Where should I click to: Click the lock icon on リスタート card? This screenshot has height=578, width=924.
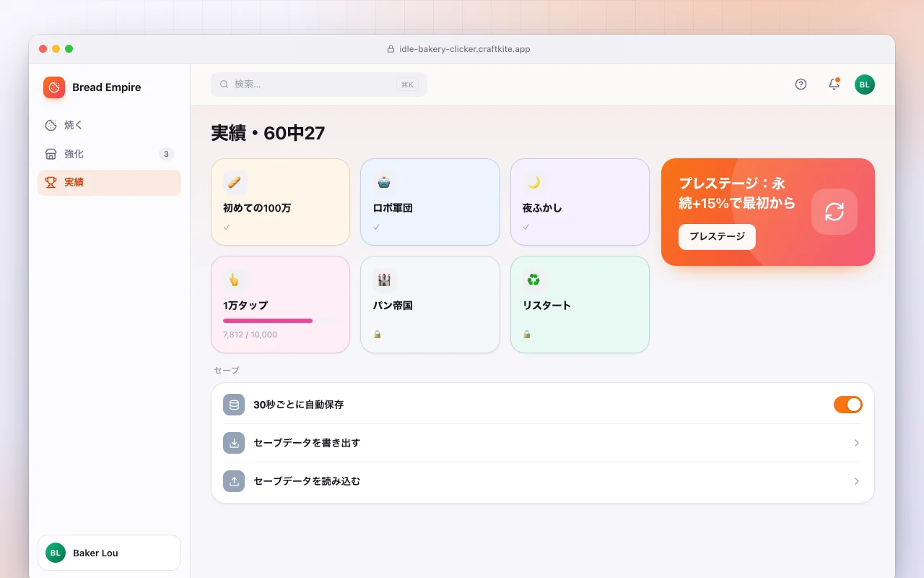(527, 335)
